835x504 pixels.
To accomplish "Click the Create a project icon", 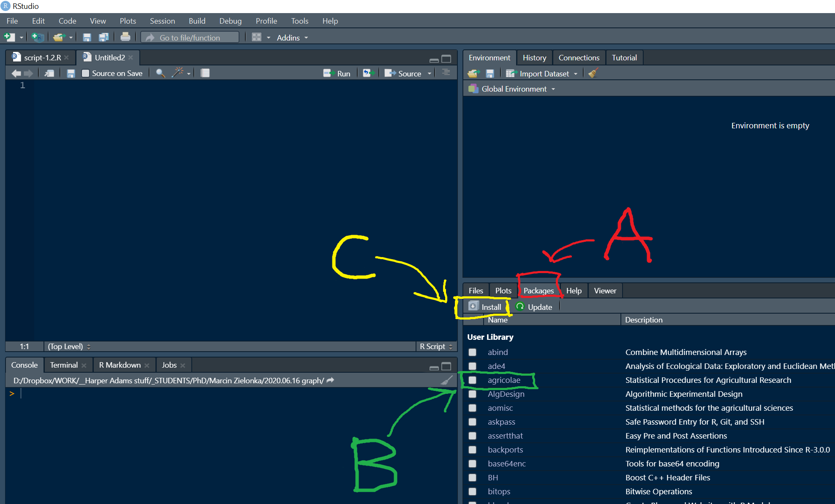I will tap(38, 38).
